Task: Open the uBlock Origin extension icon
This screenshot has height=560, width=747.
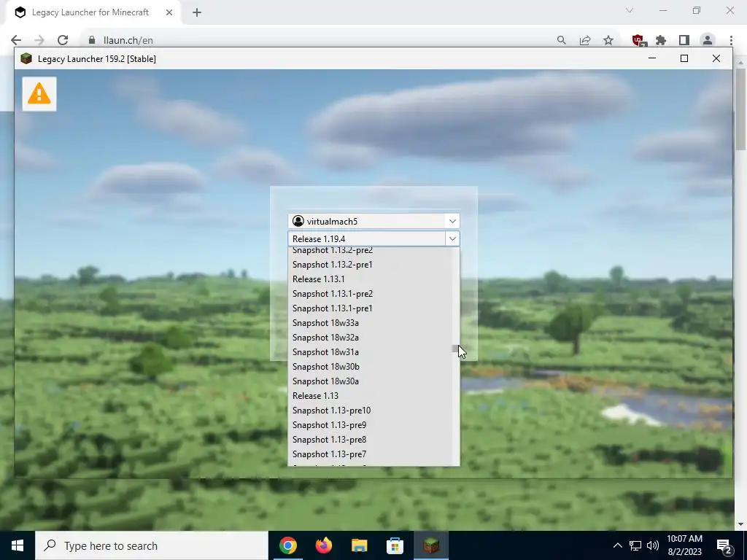Action: [638, 40]
